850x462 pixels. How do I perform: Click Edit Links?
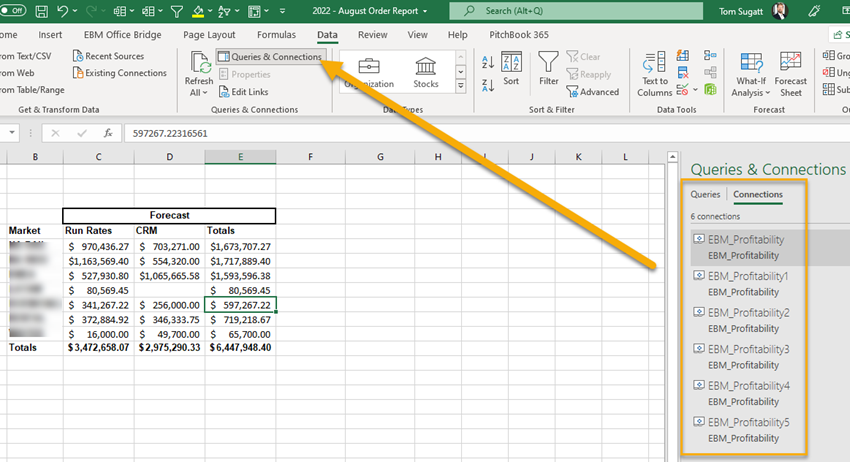click(x=243, y=92)
